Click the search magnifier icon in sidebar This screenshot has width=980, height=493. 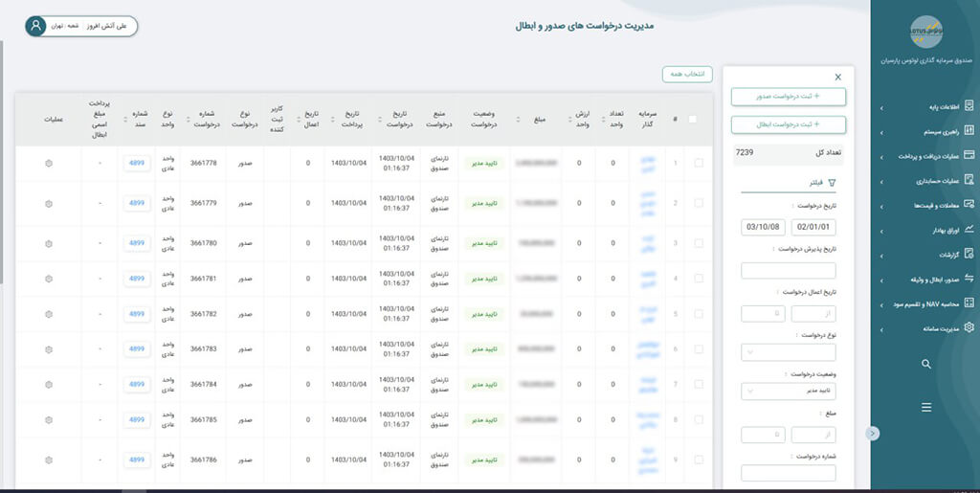[925, 364]
